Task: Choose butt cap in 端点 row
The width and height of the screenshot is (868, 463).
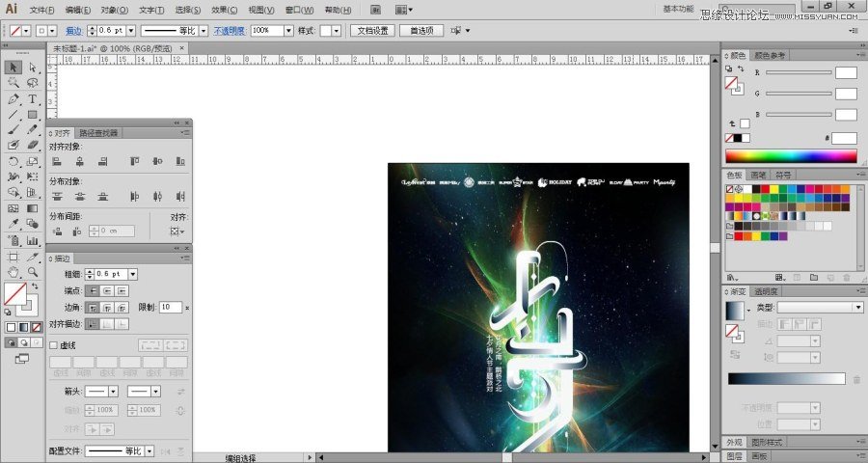Action: [x=93, y=290]
